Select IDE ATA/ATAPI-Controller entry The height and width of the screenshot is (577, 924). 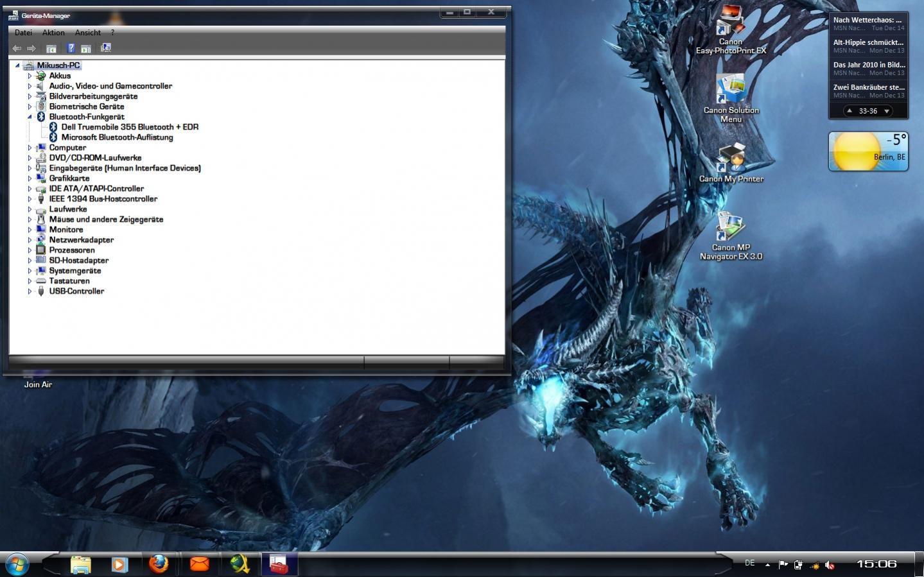click(96, 189)
